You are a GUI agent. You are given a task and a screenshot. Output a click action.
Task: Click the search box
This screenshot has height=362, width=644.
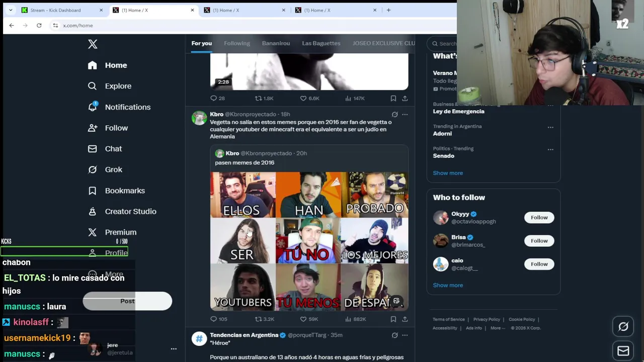click(x=443, y=43)
